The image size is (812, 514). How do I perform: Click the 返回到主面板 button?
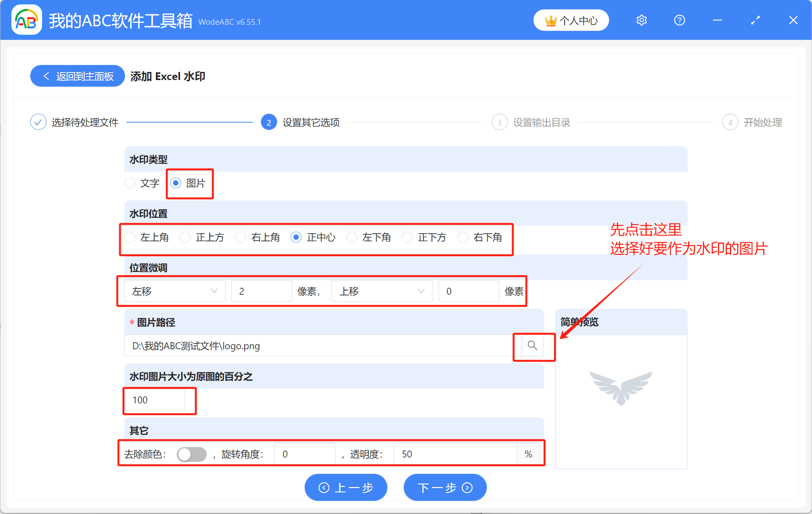tap(77, 76)
